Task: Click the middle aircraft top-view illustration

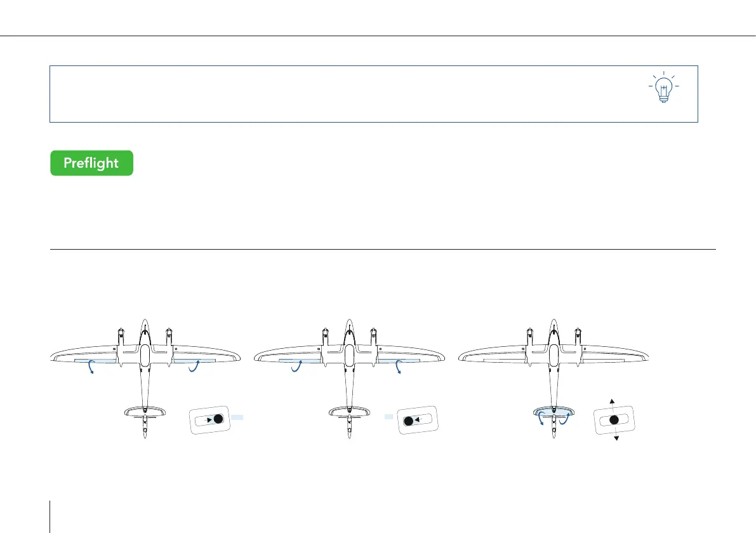Action: coord(349,379)
